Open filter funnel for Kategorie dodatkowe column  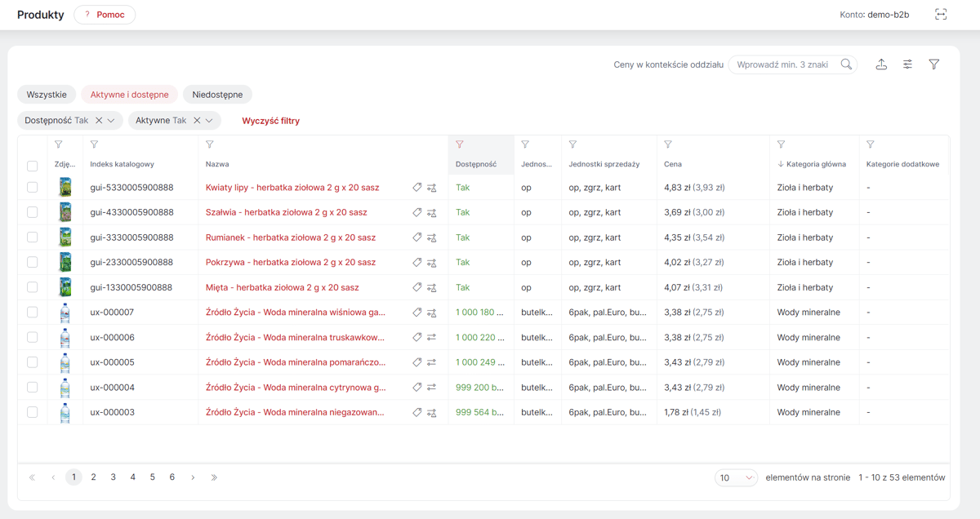(x=871, y=144)
